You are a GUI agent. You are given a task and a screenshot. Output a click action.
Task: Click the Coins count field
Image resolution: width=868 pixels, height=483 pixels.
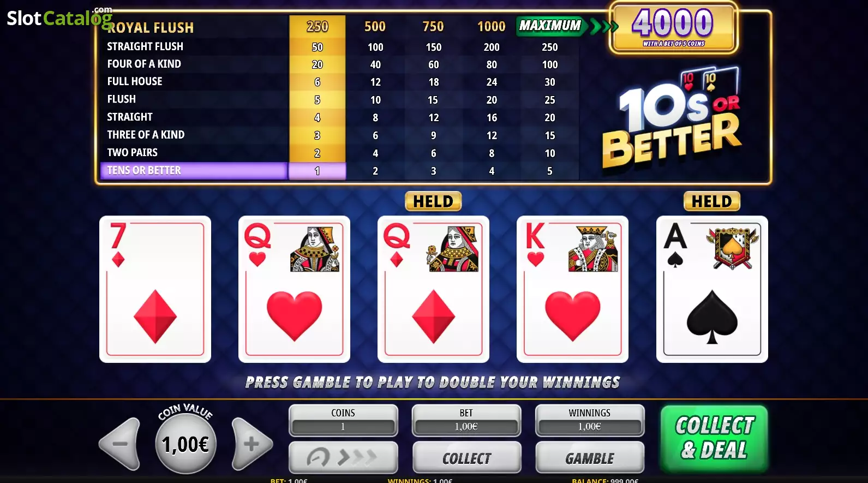343,420
